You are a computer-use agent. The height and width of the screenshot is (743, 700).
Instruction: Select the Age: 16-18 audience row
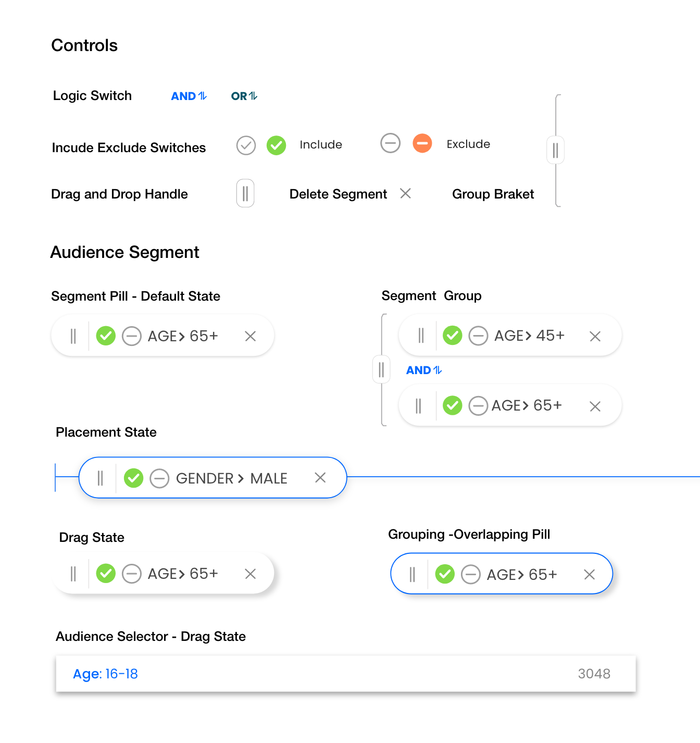346,674
